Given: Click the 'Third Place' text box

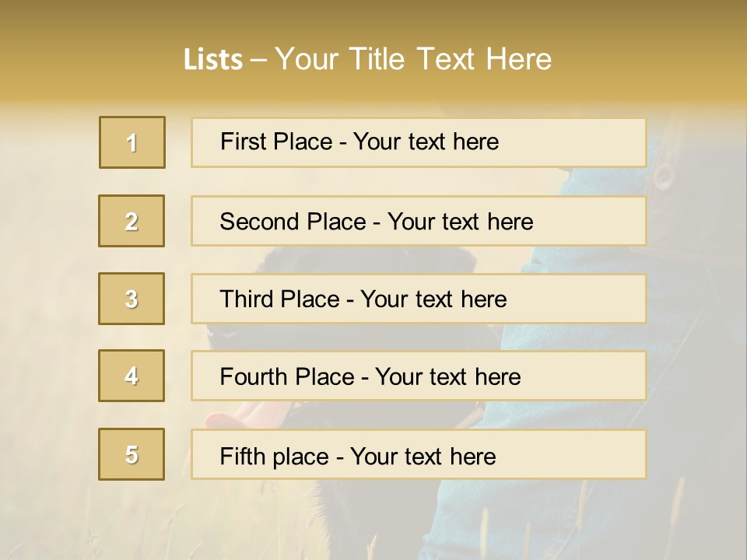Looking at the screenshot, I should (x=419, y=299).
